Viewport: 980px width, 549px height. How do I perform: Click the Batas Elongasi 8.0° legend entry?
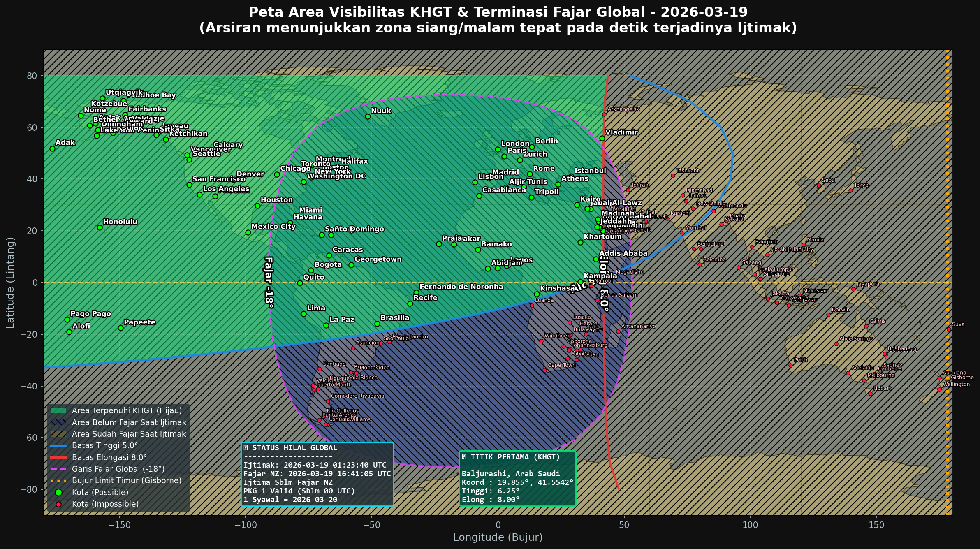coord(99,457)
